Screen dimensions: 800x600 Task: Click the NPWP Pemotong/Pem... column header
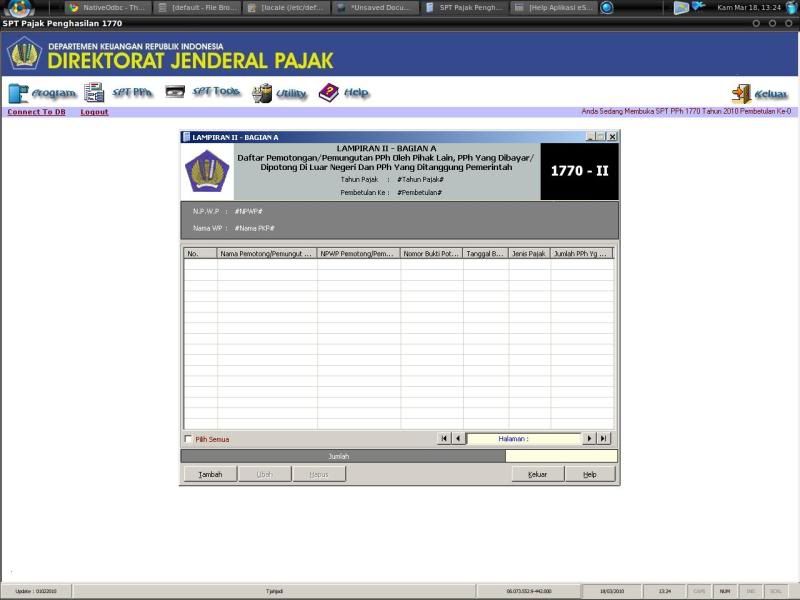click(359, 254)
